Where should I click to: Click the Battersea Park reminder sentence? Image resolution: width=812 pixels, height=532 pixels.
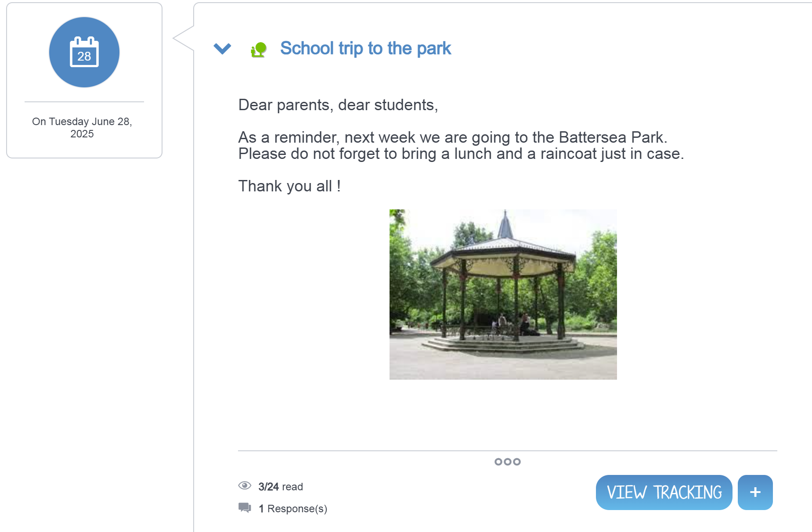[452, 137]
